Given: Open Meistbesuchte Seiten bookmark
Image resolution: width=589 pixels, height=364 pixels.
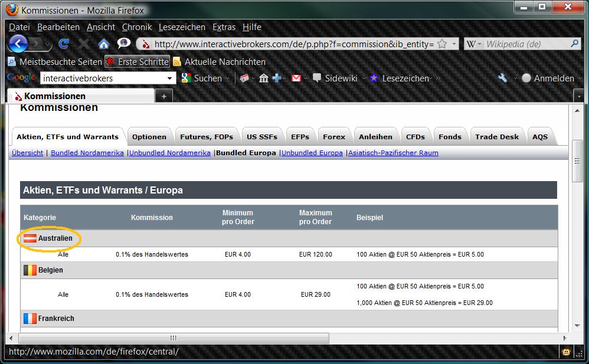Looking at the screenshot, I should [x=55, y=61].
